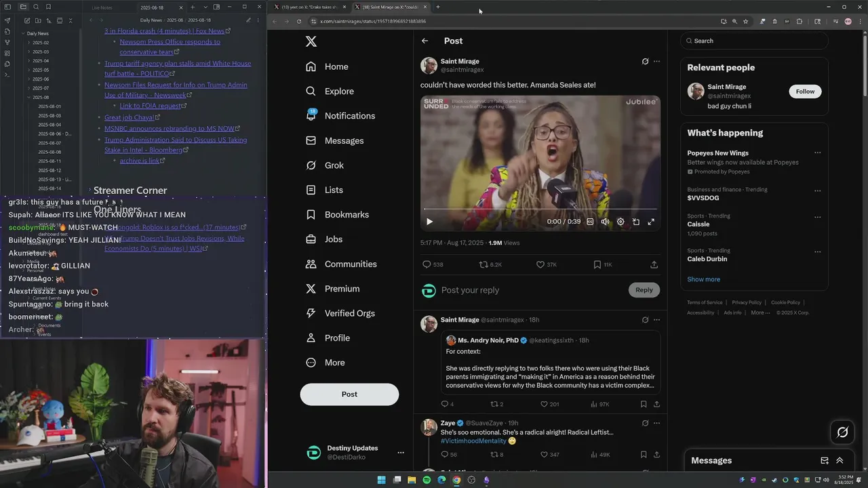Open the main post's three-dot menu
The width and height of the screenshot is (868, 488).
click(x=656, y=61)
